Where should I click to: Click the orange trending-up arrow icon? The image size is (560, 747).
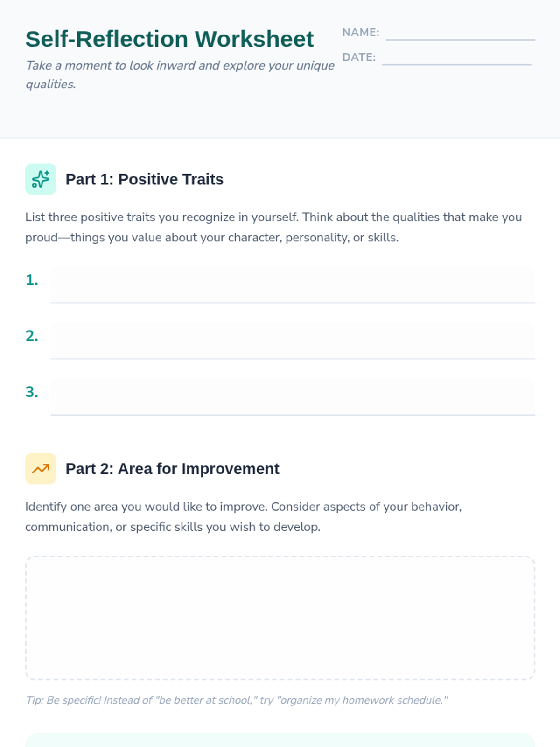(x=41, y=469)
